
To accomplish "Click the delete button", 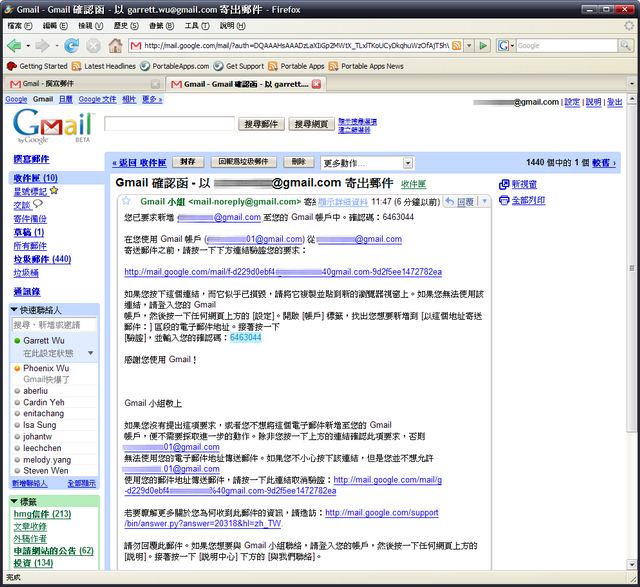I will pos(298,162).
